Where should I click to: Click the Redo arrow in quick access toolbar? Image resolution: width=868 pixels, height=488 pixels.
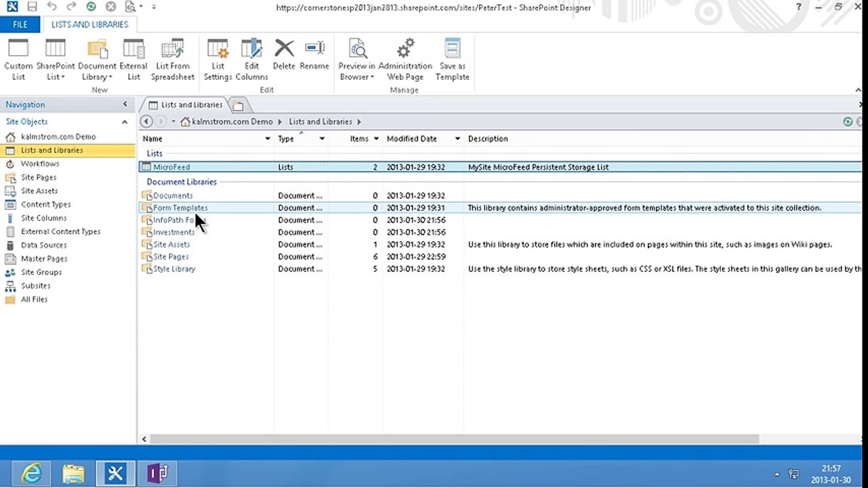[72, 7]
